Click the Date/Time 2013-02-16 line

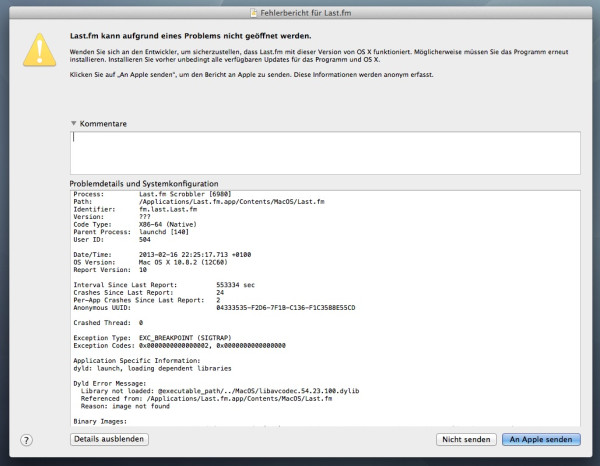tap(162, 254)
